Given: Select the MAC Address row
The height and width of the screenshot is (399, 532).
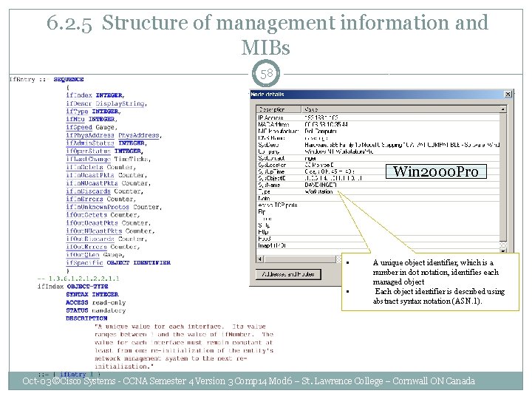Looking at the screenshot, I should tap(378, 125).
